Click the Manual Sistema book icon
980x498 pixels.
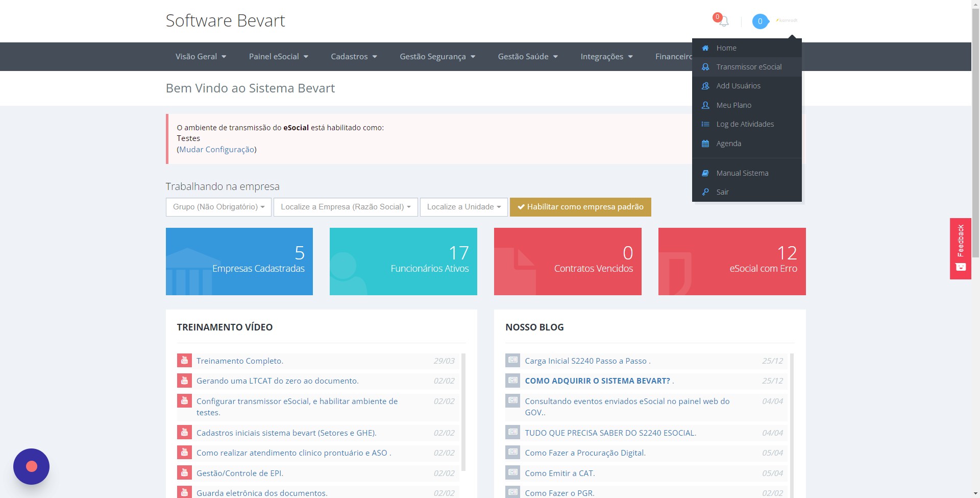tap(705, 173)
